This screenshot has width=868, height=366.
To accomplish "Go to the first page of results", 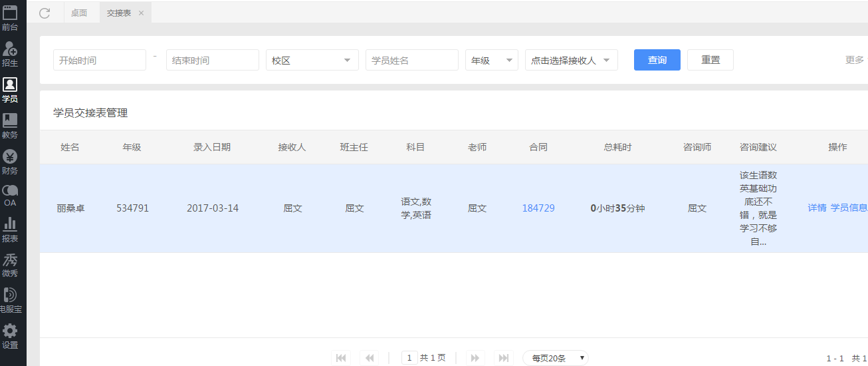I will pos(341,358).
